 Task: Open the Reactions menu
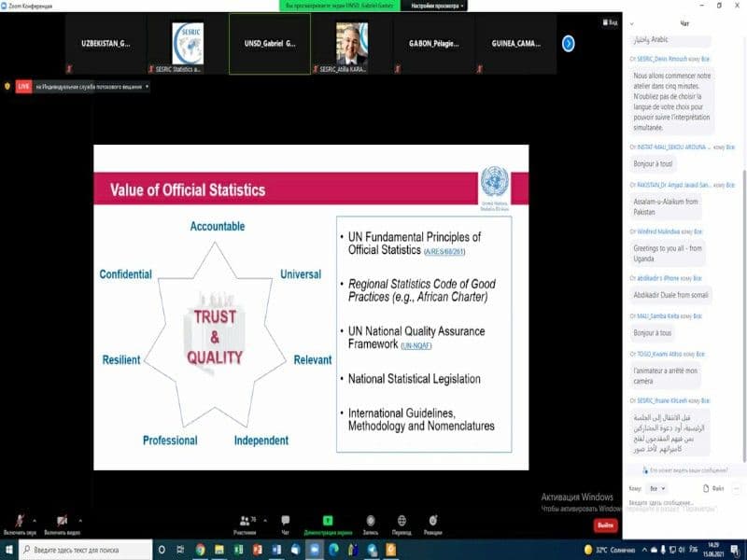(432, 521)
